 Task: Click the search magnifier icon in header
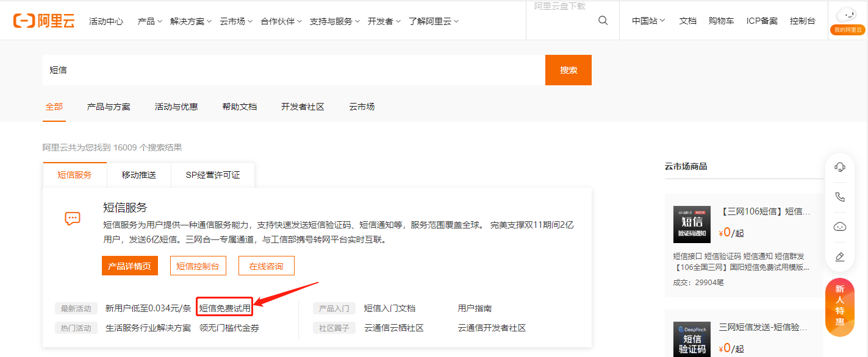[603, 21]
